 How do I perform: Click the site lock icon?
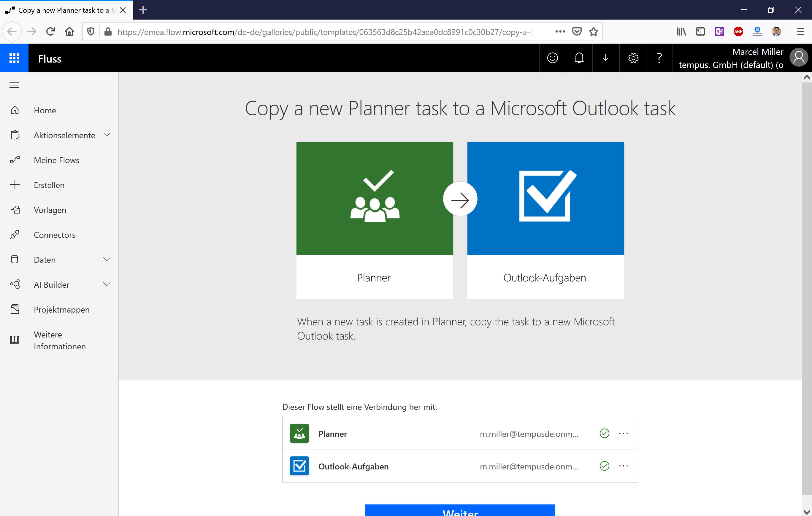click(x=108, y=32)
